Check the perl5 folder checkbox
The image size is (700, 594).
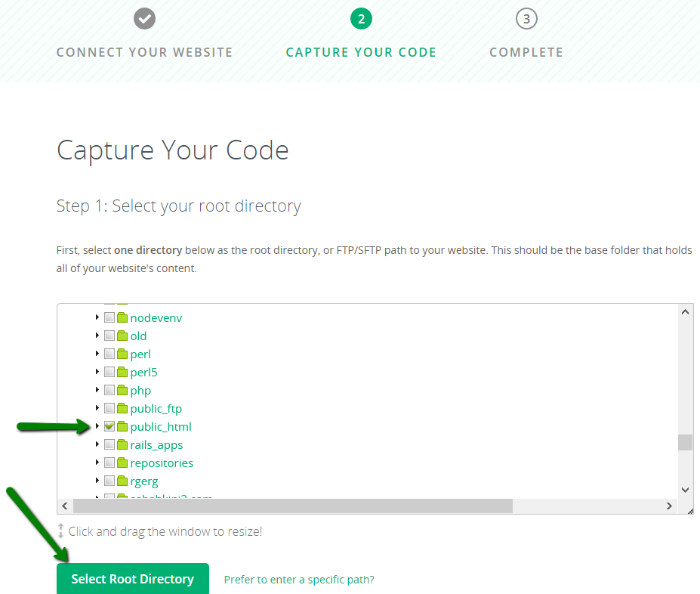[x=109, y=372]
